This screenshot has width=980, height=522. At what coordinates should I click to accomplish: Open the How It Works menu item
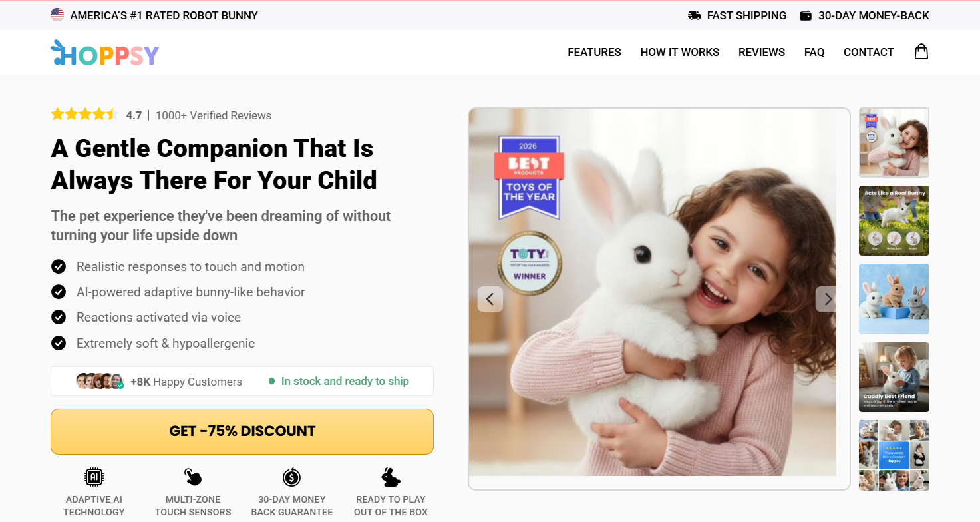pyautogui.click(x=680, y=52)
